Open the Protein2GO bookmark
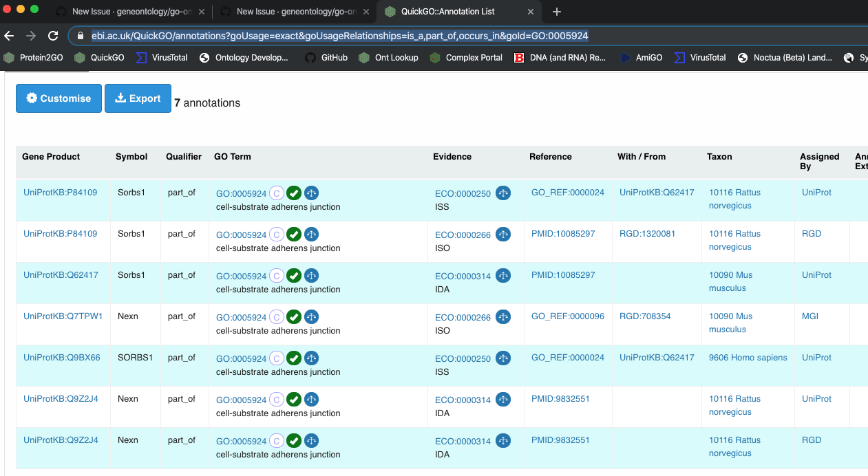Image resolution: width=868 pixels, height=476 pixels. (x=33, y=58)
